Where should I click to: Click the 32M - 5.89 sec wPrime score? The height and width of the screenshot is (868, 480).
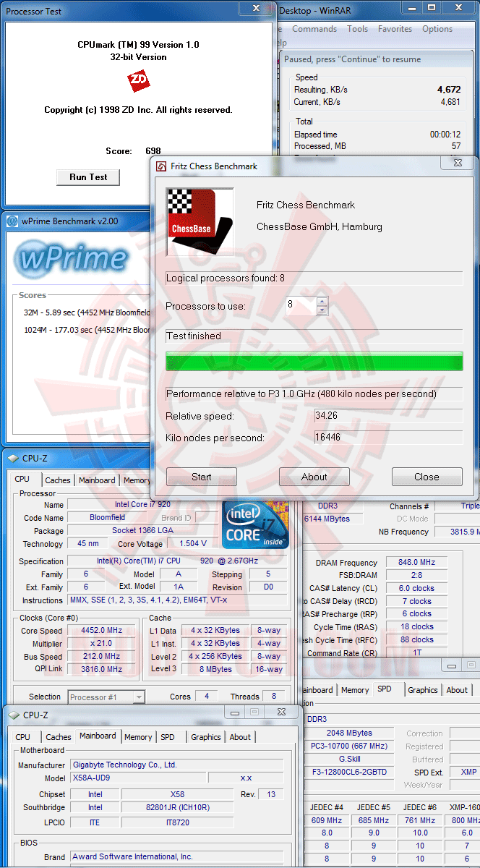87,312
